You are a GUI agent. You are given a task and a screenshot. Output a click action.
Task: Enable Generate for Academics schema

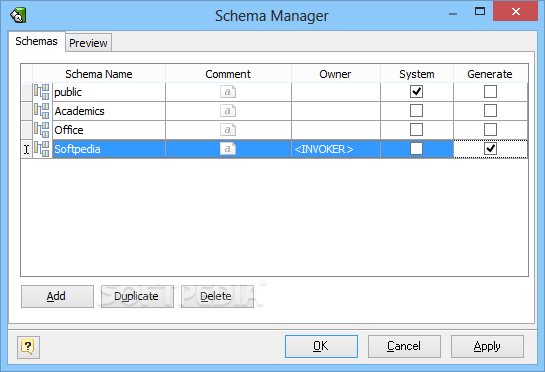click(x=490, y=111)
